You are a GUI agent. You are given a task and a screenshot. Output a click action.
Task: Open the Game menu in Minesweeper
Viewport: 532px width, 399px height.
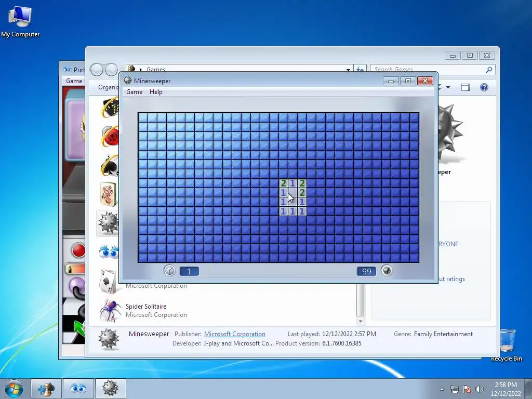point(135,92)
